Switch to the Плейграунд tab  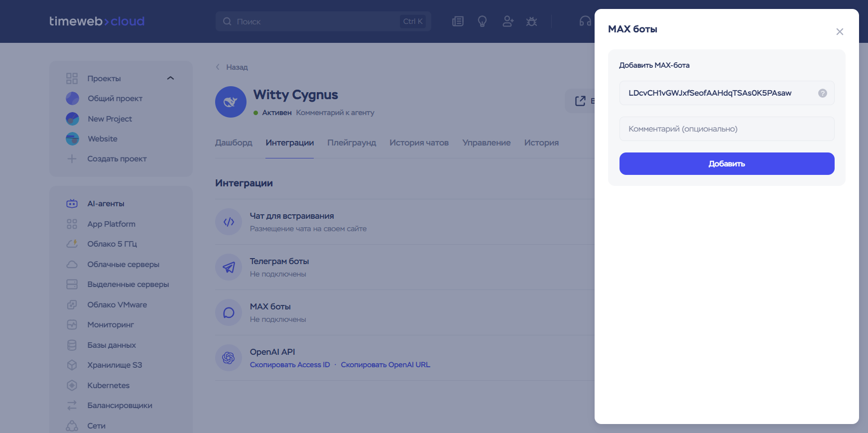(352, 143)
